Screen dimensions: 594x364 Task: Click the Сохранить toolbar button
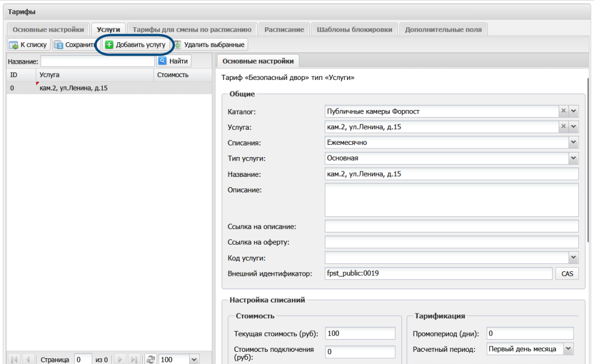[75, 45]
